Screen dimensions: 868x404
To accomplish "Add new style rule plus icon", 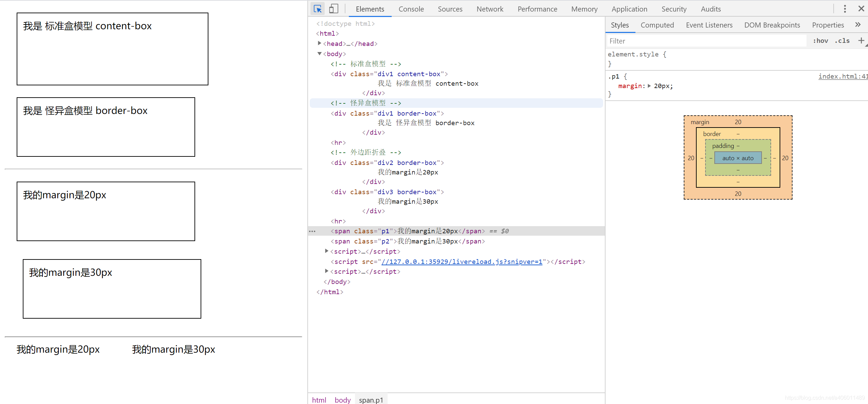I will 861,41.
